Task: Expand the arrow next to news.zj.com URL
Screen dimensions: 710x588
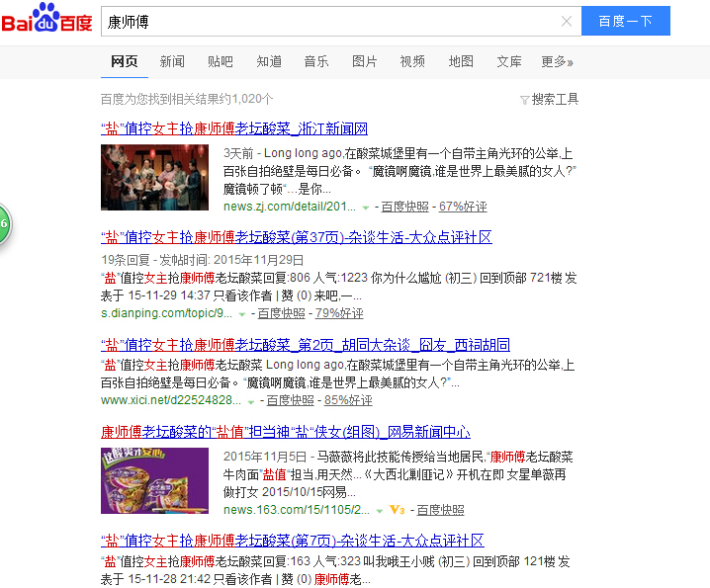Action: pyautogui.click(x=366, y=208)
